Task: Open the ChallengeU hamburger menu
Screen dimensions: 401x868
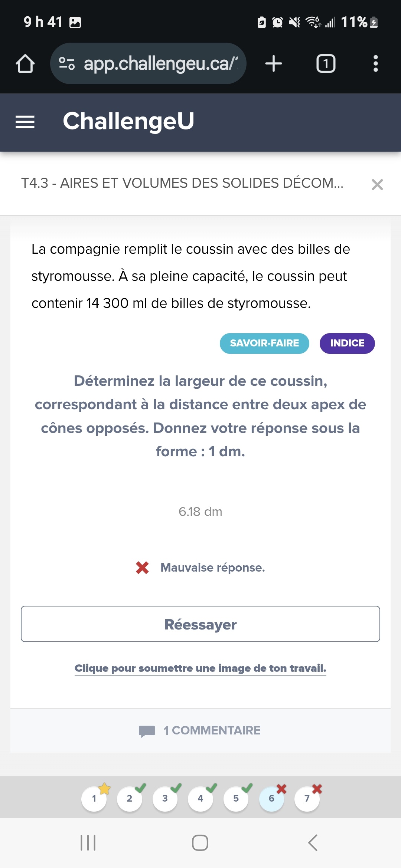Action: [x=25, y=122]
